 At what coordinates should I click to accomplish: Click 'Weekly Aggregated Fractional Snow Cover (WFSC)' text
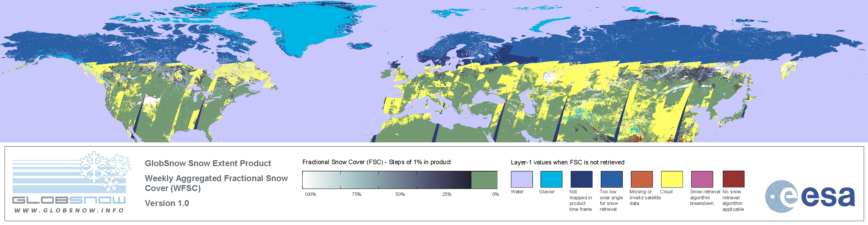click(216, 183)
